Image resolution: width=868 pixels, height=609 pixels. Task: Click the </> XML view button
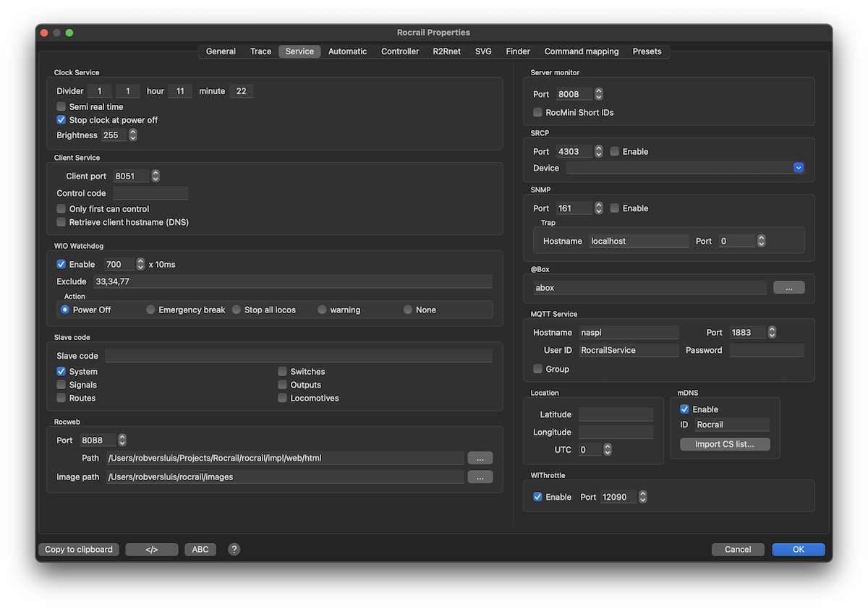(151, 550)
